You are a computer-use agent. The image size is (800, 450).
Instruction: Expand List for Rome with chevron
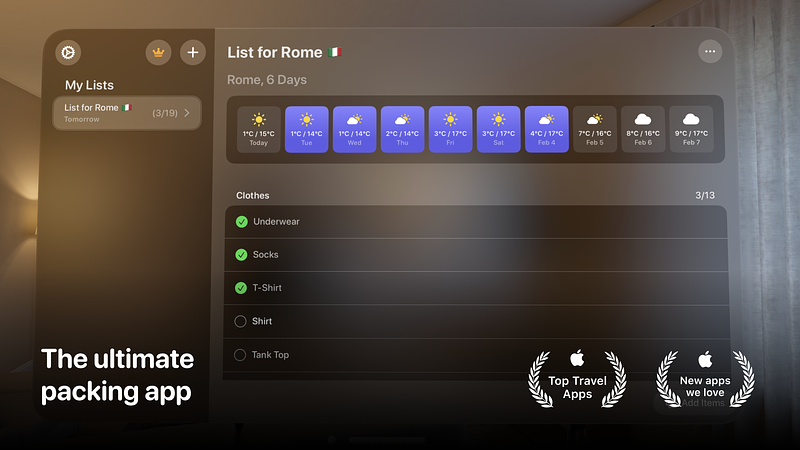(187, 113)
